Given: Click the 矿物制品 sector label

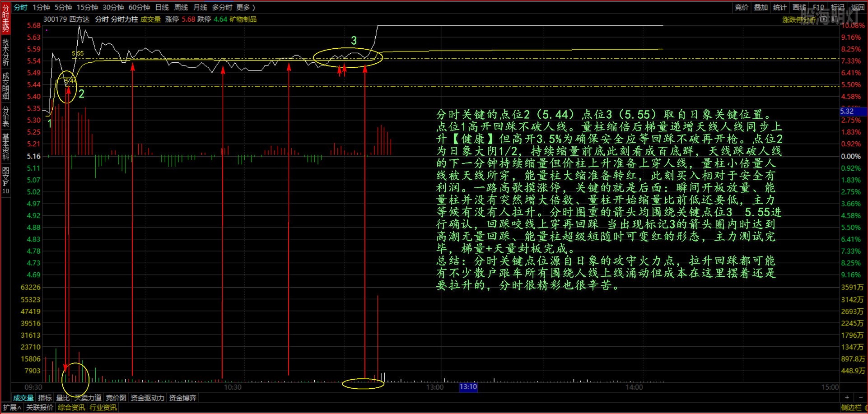Looking at the screenshot, I should click(x=243, y=19).
